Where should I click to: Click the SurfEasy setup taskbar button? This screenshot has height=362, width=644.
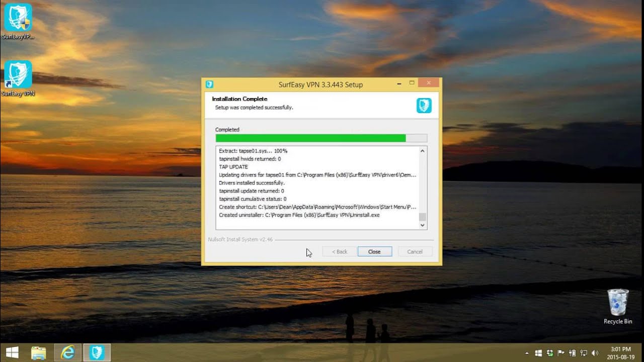[97, 352]
